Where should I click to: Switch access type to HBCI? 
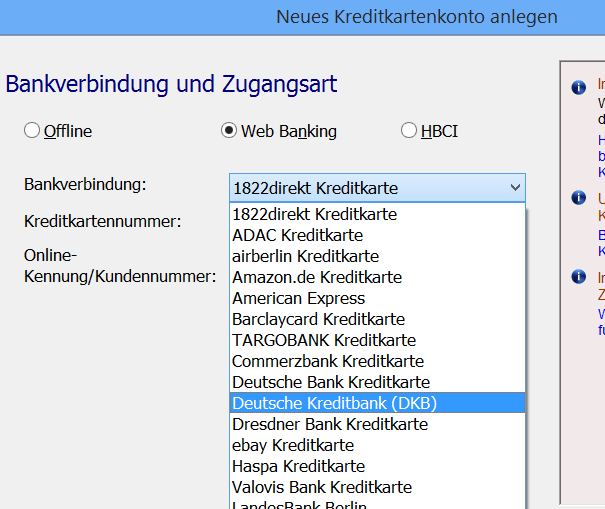click(x=408, y=131)
